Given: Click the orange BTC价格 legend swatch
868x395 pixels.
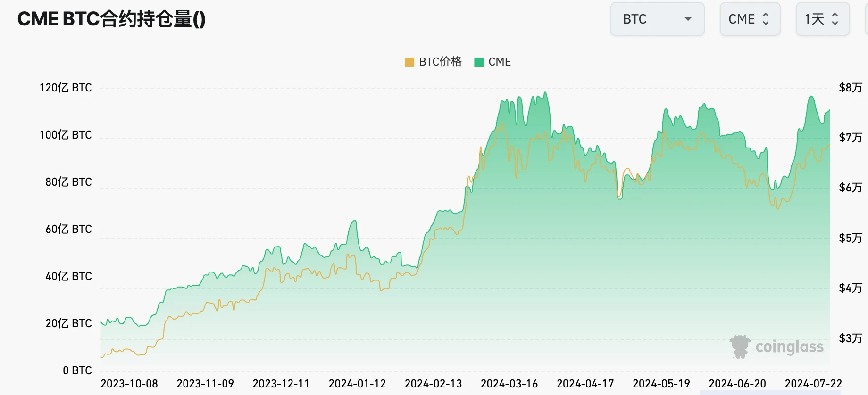Looking at the screenshot, I should pos(409,62).
